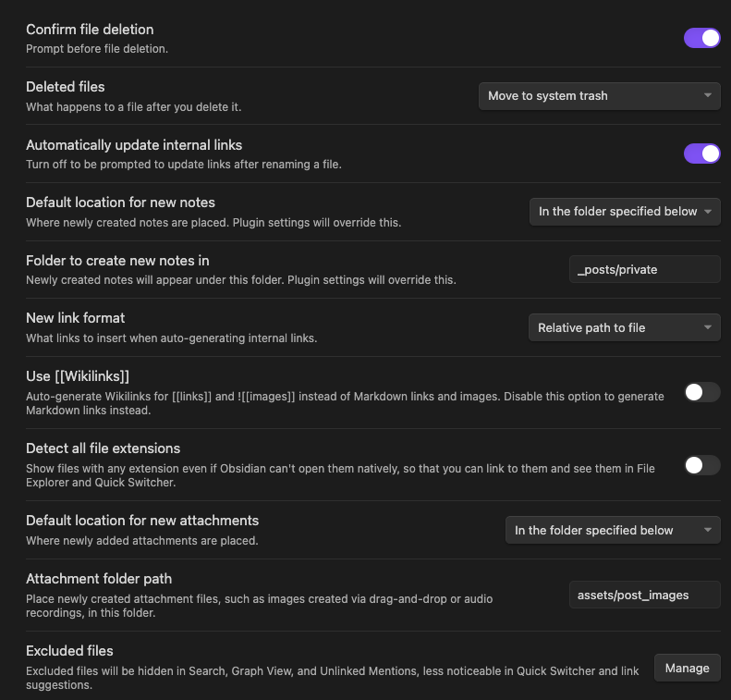Screen dimensions: 731x700
Task: Disable Automatically update internal links switch
Action: [701, 154]
